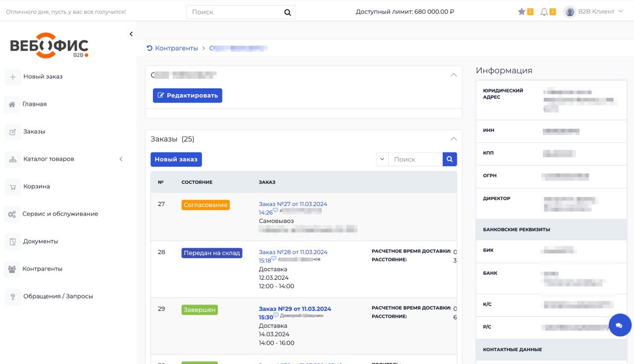Click the Веbофис B2B logo
The image size is (634, 364).
pyautogui.click(x=50, y=46)
